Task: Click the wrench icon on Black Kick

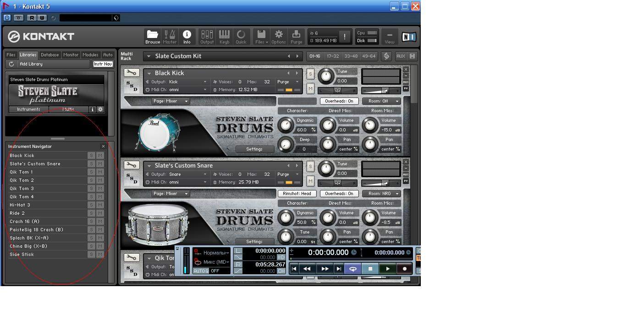Action: [132, 73]
